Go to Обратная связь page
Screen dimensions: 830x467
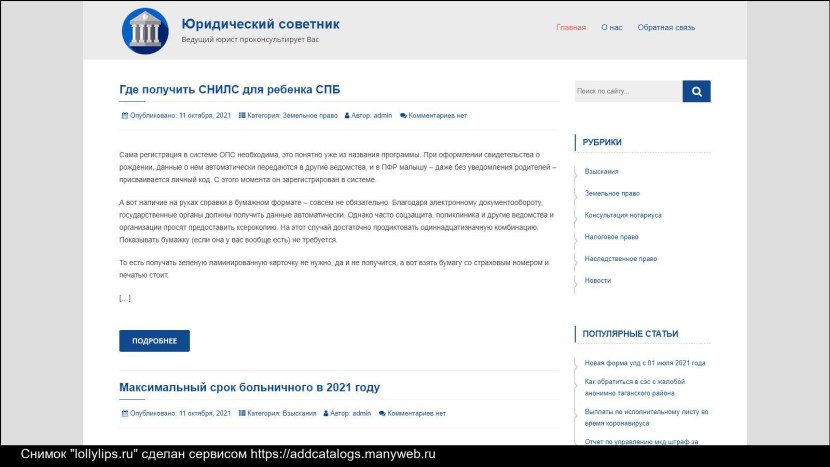[666, 28]
